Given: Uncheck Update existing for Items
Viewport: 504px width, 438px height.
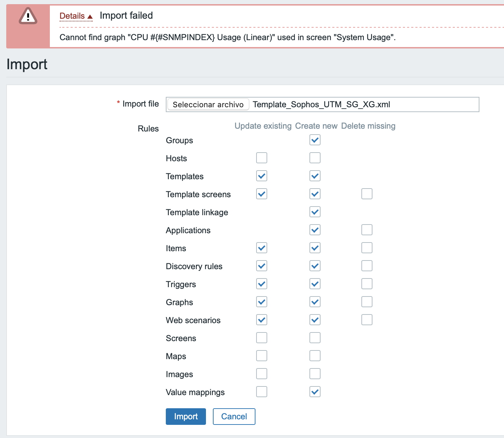Looking at the screenshot, I should (262, 248).
